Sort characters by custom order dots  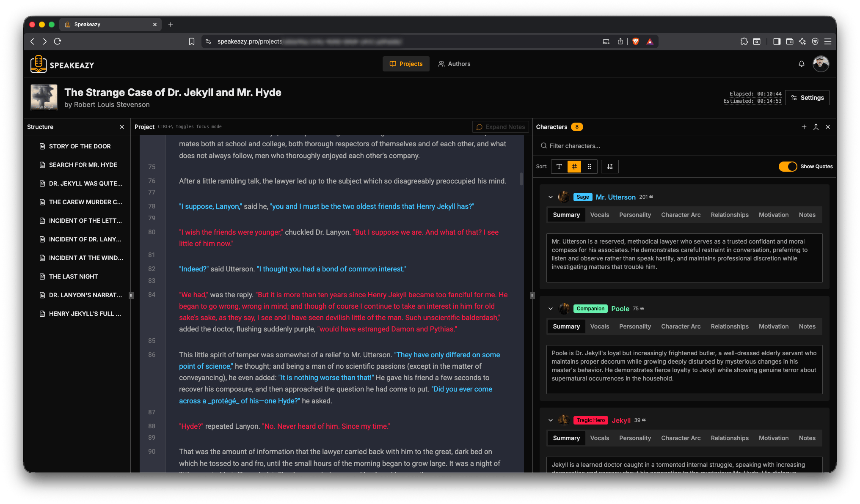[x=589, y=167]
